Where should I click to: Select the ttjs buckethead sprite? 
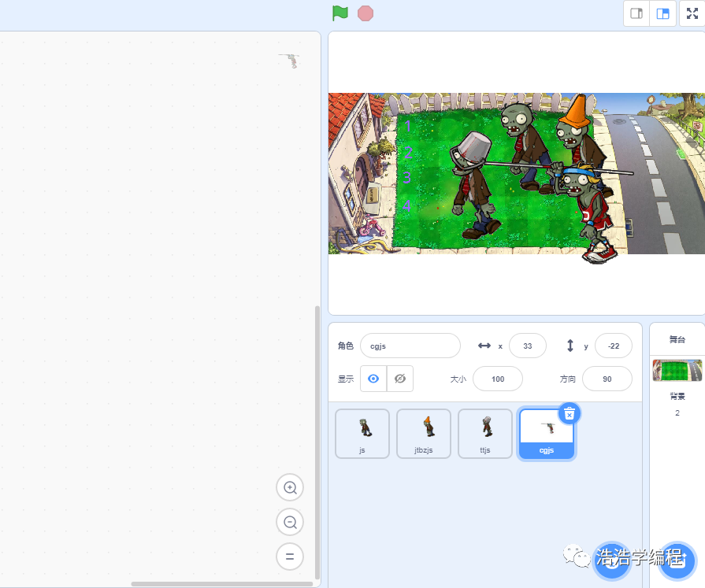(x=485, y=434)
